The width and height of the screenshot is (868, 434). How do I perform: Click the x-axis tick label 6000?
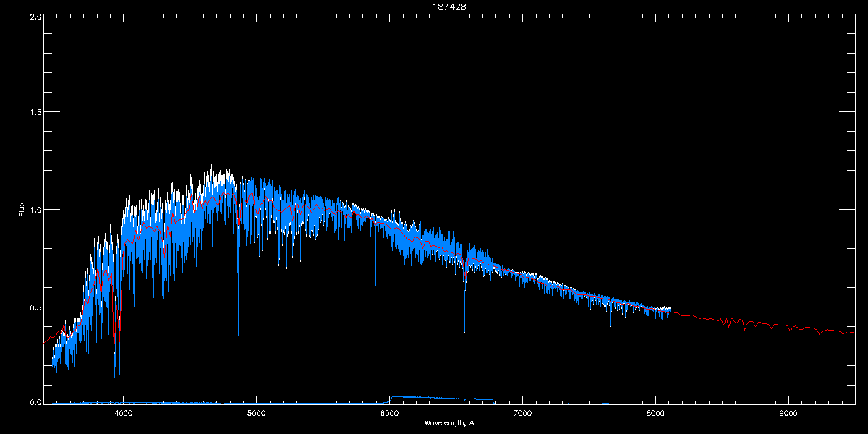389,414
